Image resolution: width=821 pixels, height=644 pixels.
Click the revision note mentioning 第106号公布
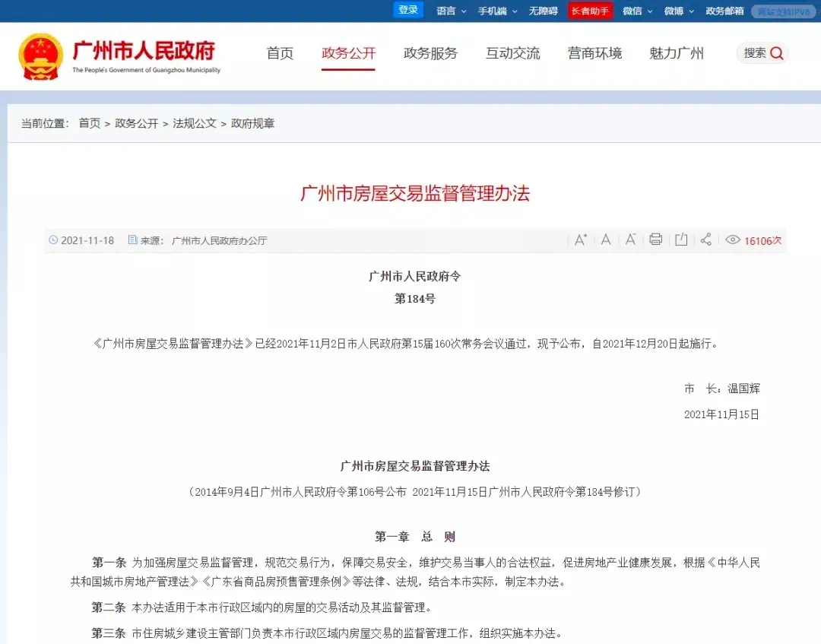point(415,492)
